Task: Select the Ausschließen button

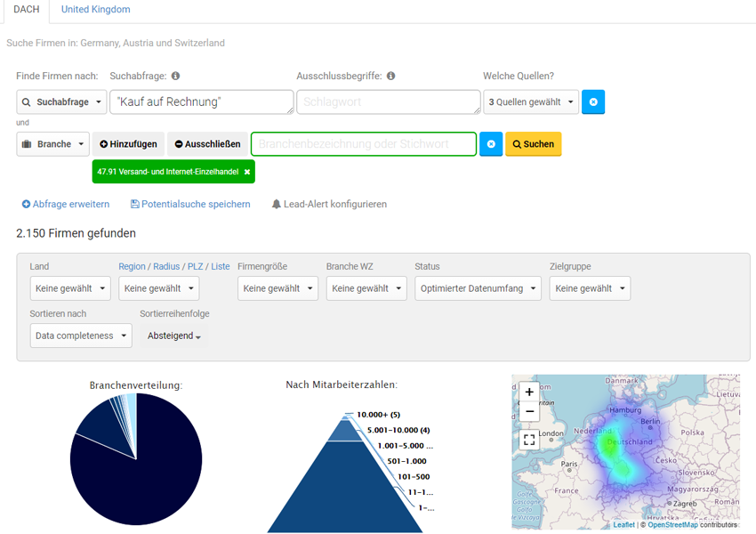Action: coord(207,144)
